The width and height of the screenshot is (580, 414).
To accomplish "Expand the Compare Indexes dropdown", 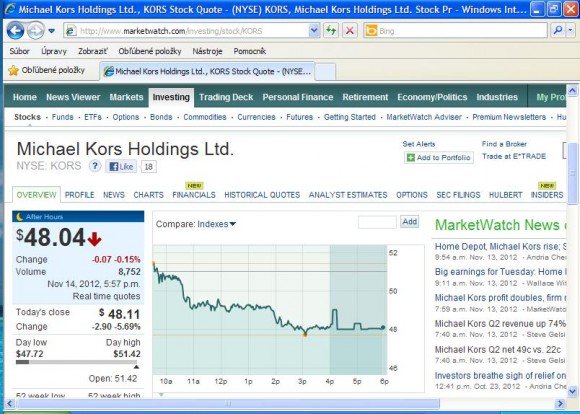I will 216,224.
